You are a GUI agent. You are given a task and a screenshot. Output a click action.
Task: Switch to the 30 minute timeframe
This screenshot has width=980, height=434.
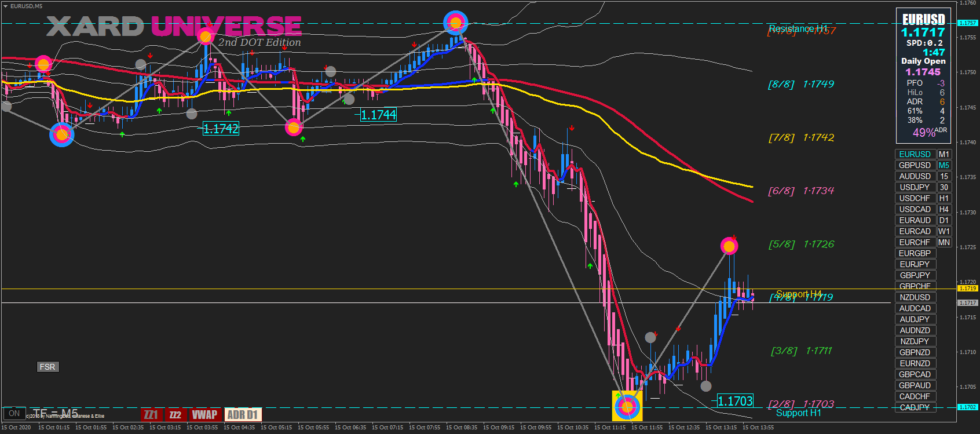[x=944, y=187]
